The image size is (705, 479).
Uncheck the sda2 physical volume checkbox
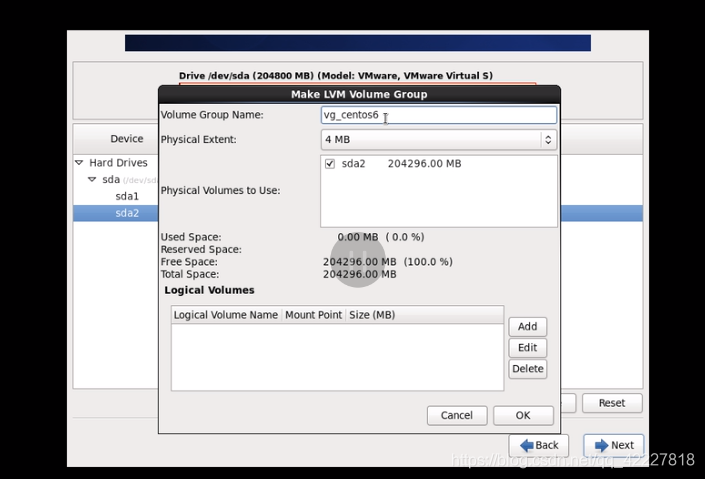pyautogui.click(x=330, y=164)
